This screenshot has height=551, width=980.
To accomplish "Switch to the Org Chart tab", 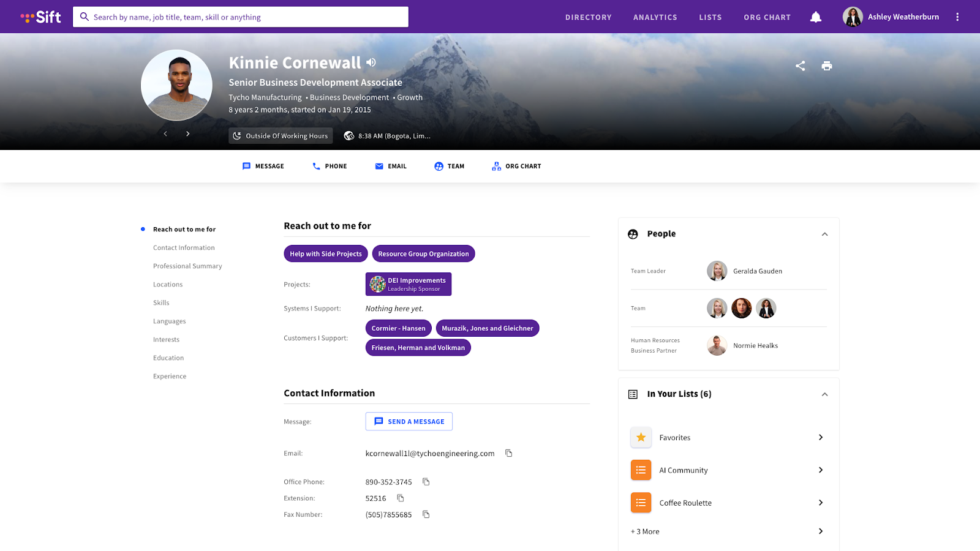I will (516, 166).
